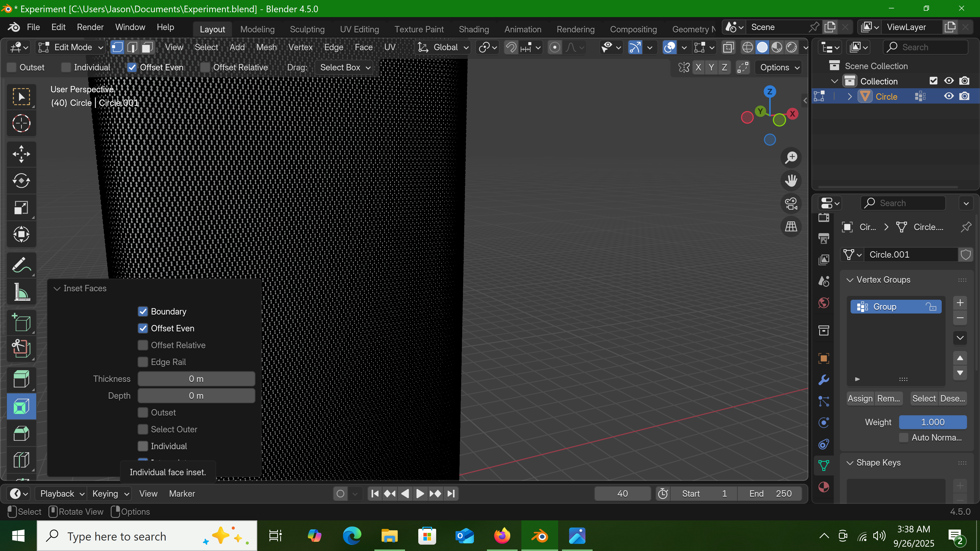Viewport: 980px width, 551px height.
Task: Click zoom view magnifier icon
Action: tap(791, 157)
